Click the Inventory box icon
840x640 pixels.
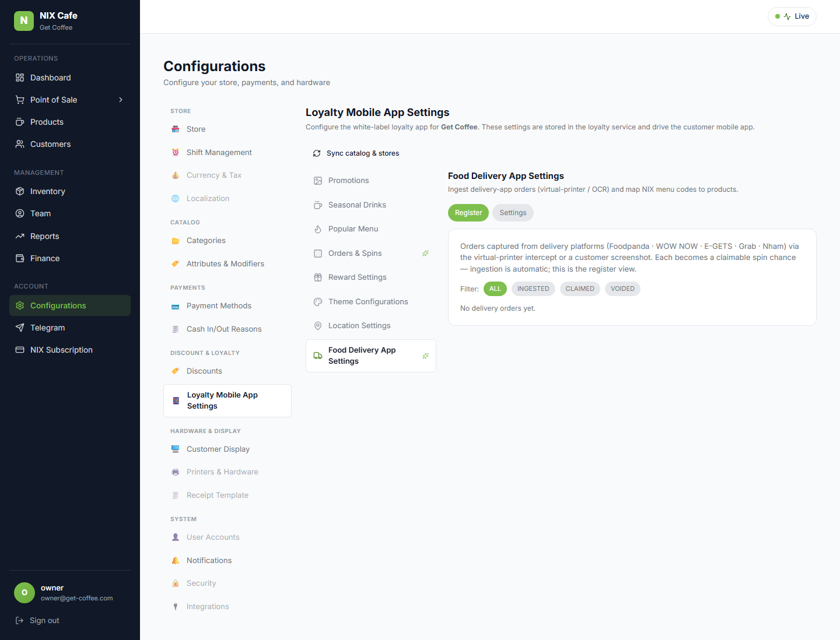click(20, 191)
